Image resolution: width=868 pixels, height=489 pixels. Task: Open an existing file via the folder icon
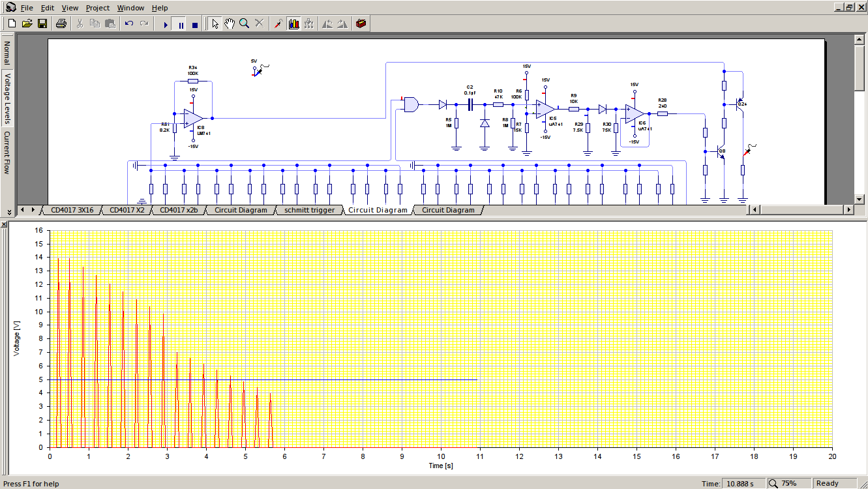27,24
